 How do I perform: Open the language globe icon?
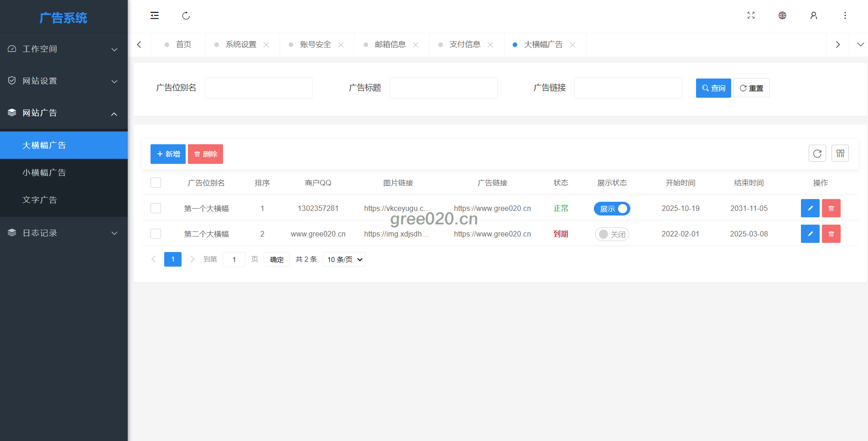click(x=782, y=16)
